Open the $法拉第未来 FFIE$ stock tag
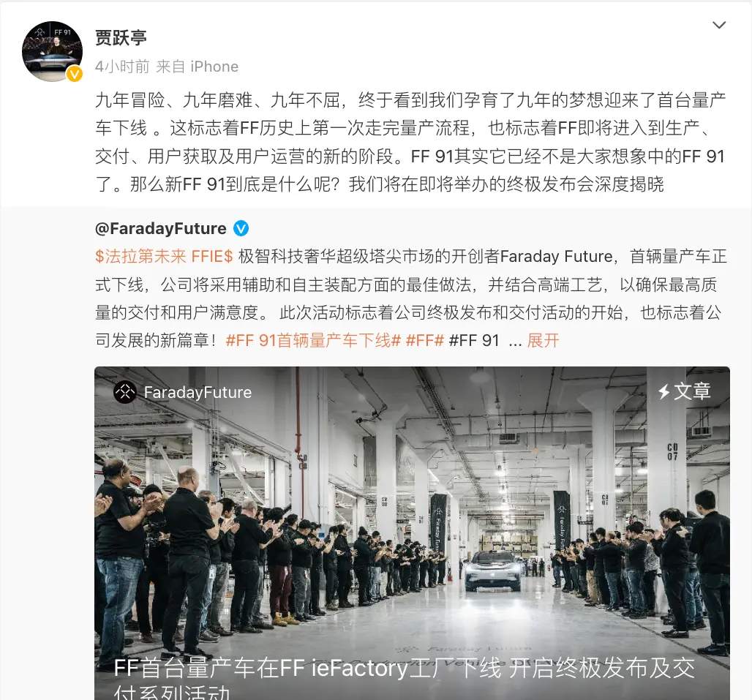752x700 pixels. (164, 257)
